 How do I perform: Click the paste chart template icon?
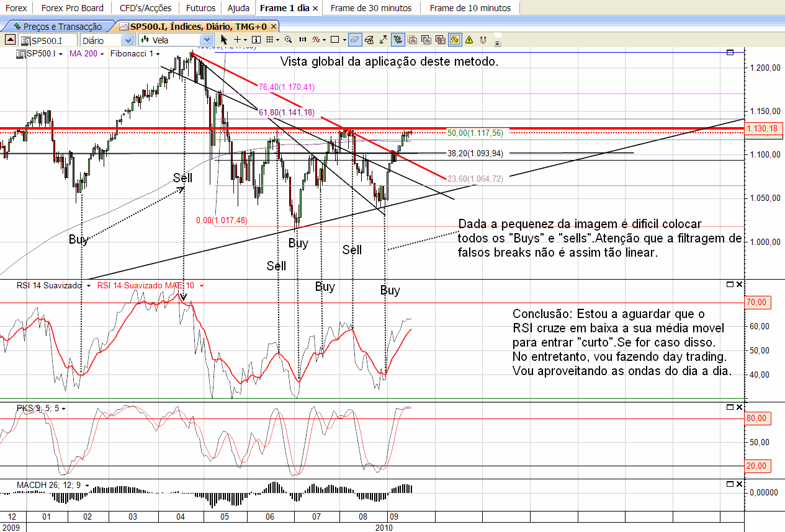click(x=412, y=40)
